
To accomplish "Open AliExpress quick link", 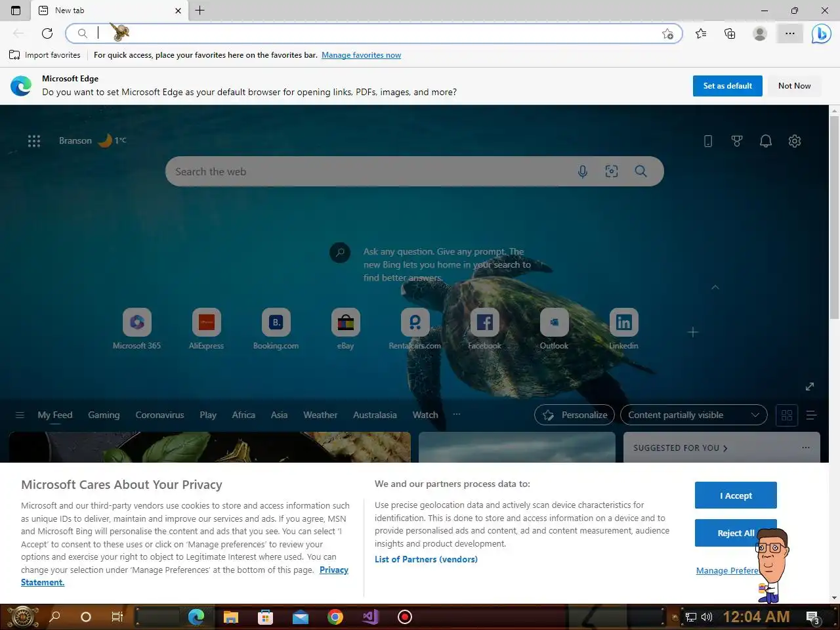I will [206, 329].
